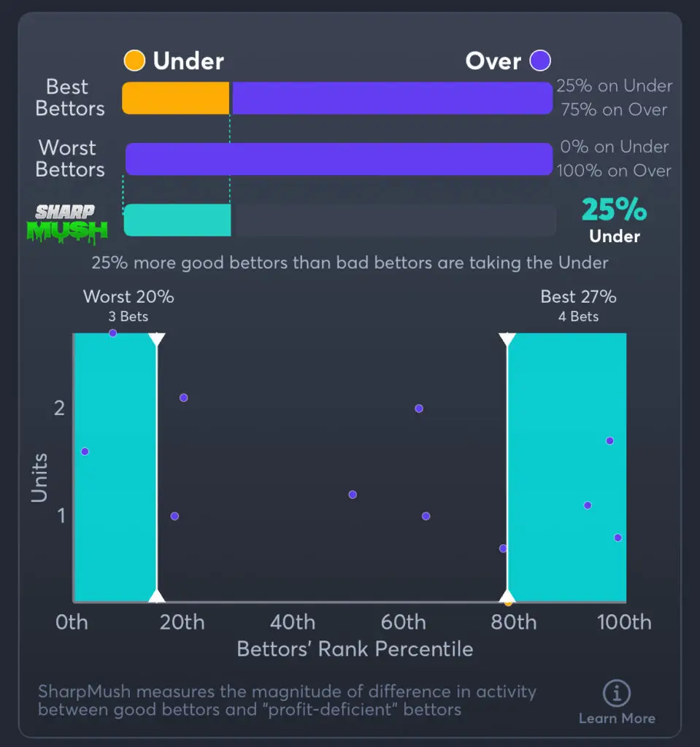This screenshot has height=747, width=700.
Task: Select the Best 27% chart heading
Action: click(x=578, y=297)
